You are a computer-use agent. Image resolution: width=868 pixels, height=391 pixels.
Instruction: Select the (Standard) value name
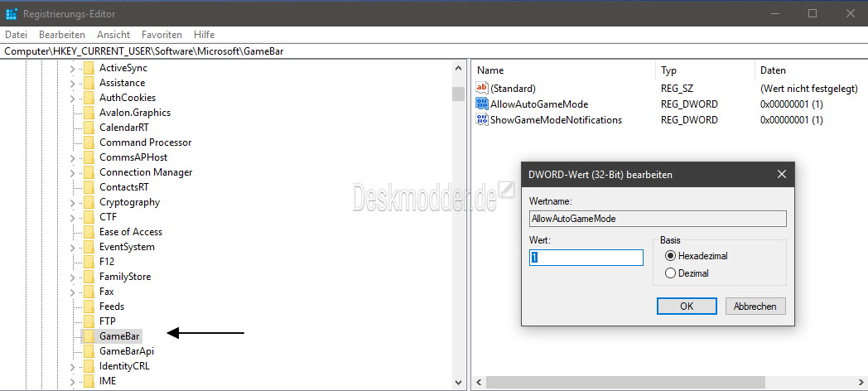click(514, 88)
